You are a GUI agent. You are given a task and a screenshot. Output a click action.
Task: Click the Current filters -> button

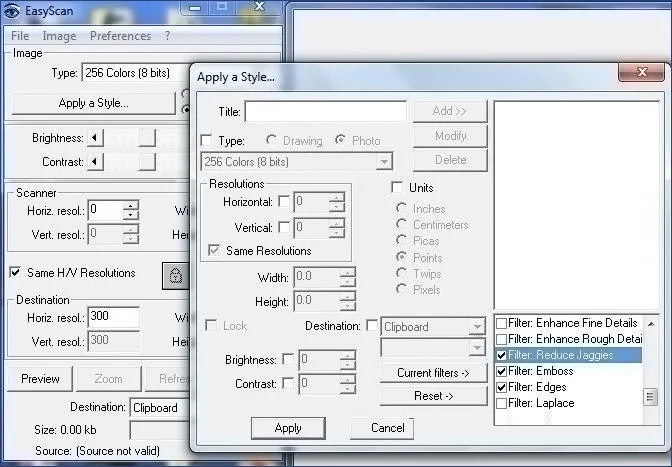tap(433, 373)
